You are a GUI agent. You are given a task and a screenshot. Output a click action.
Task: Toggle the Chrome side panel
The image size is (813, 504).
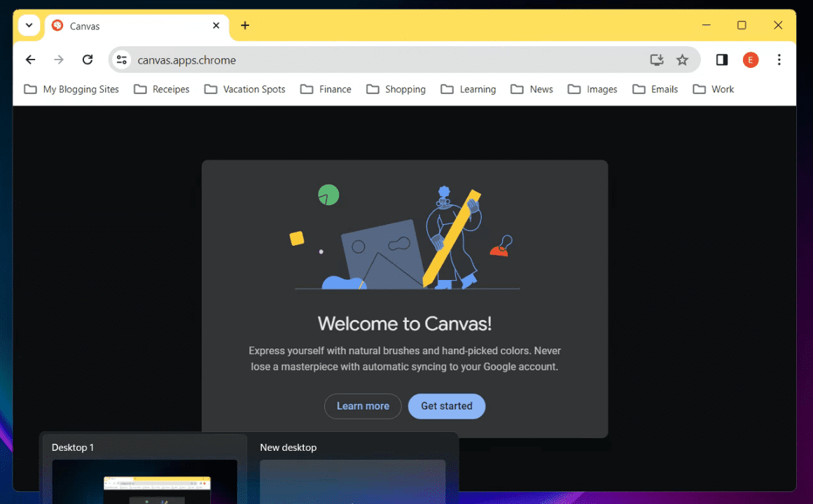coord(722,60)
